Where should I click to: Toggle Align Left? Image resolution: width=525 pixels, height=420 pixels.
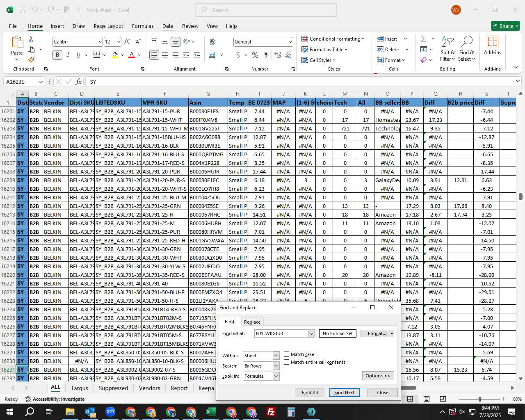point(154,55)
